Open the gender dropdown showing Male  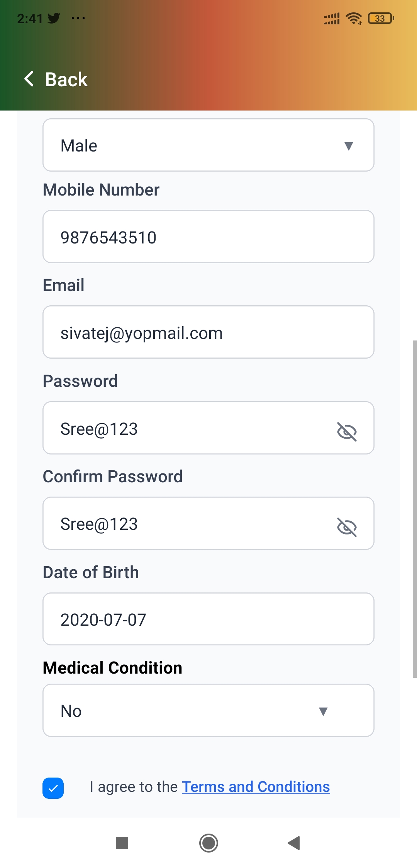click(208, 145)
